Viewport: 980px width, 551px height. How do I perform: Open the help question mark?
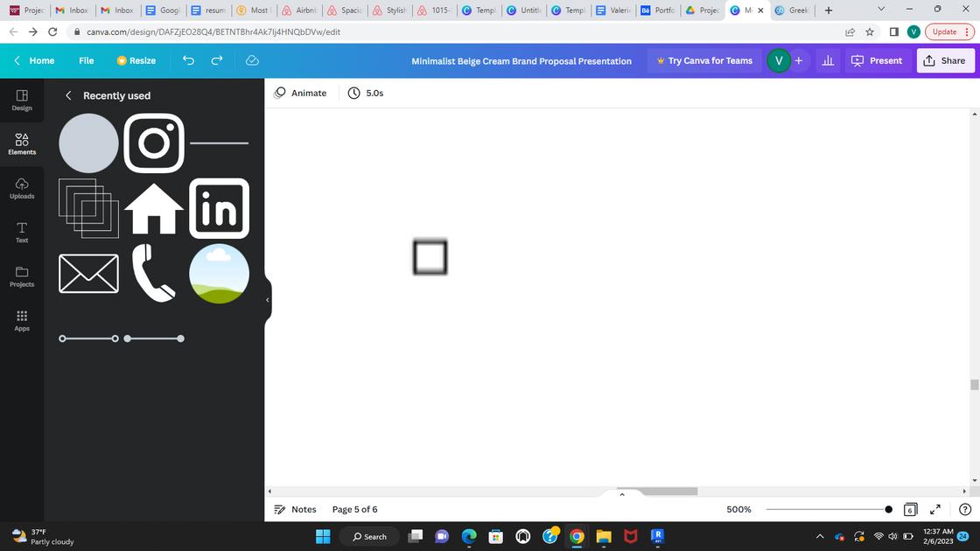(965, 509)
